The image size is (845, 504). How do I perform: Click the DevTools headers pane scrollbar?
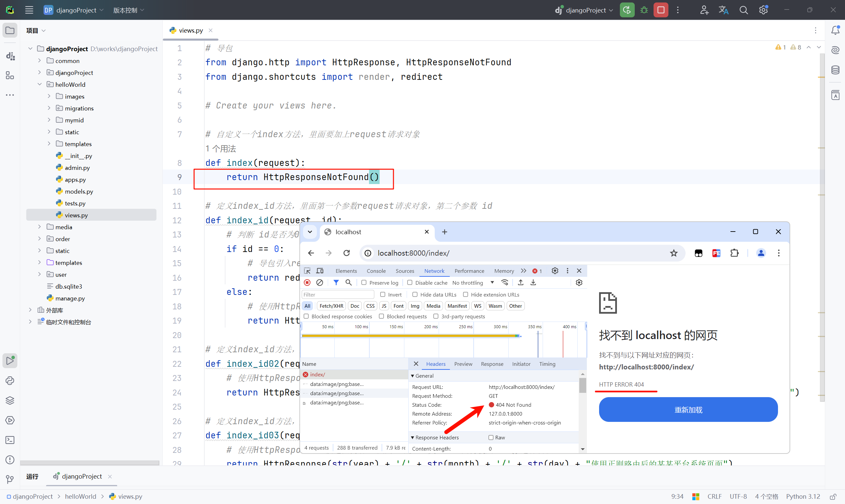point(583,386)
